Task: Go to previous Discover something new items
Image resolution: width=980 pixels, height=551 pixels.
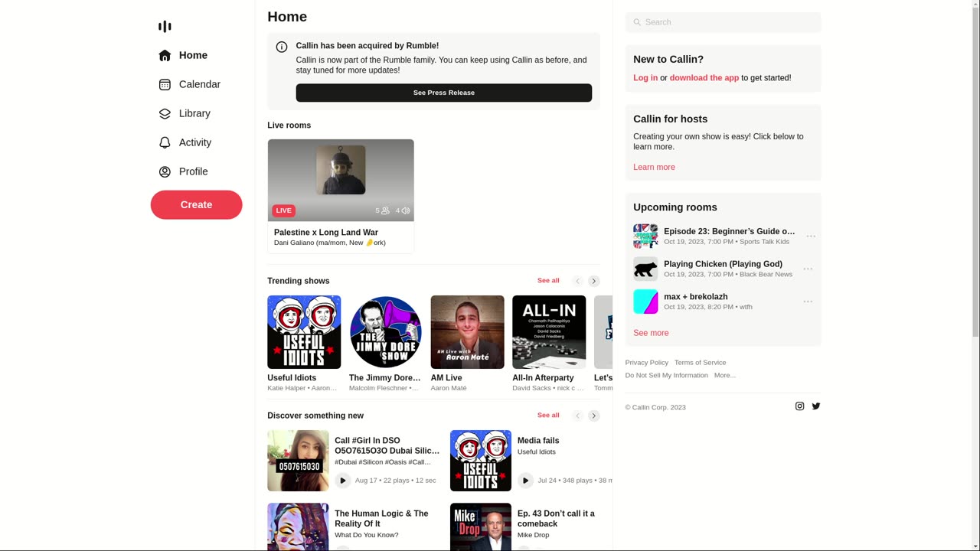Action: (x=578, y=416)
